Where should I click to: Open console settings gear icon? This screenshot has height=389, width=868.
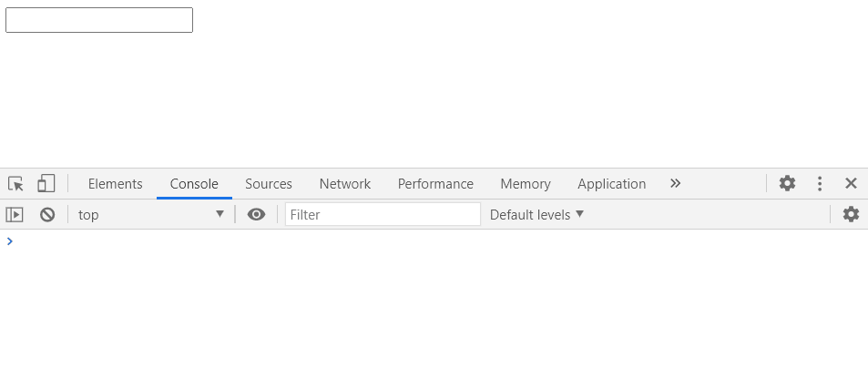click(x=851, y=214)
